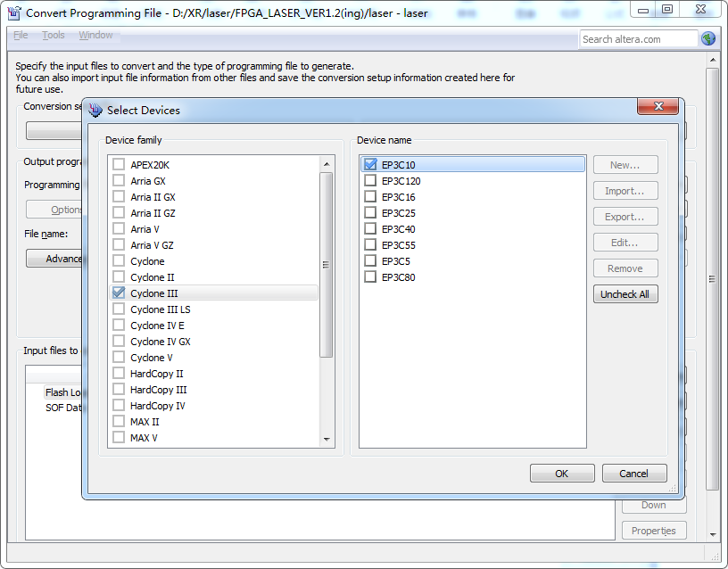Viewport: 728px width, 569px height.
Task: Uncheck the Cyclone III device family
Action: pyautogui.click(x=119, y=293)
